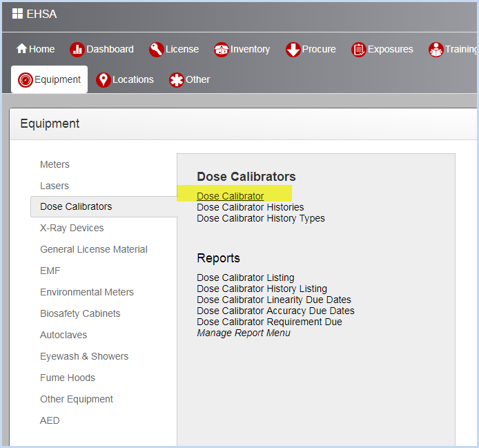Viewport: 479px width, 448px height.
Task: Choose EMF in the sidebar
Action: [x=50, y=271]
